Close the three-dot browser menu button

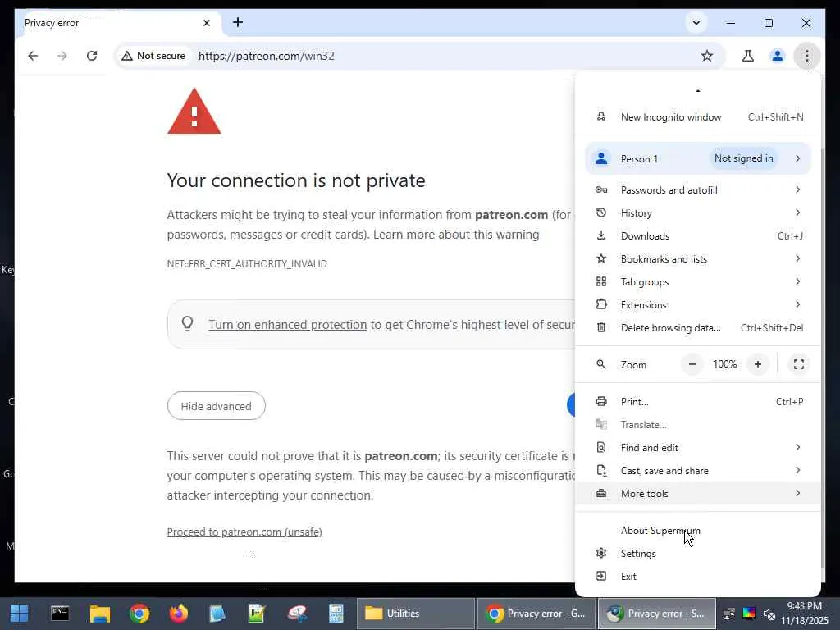pos(807,56)
